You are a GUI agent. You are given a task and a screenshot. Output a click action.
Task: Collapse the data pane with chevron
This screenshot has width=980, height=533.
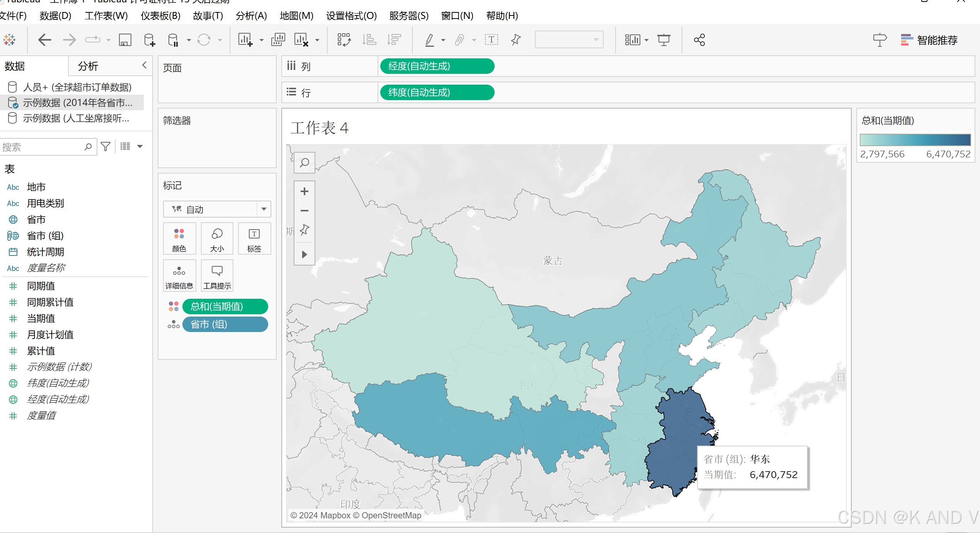coord(145,65)
